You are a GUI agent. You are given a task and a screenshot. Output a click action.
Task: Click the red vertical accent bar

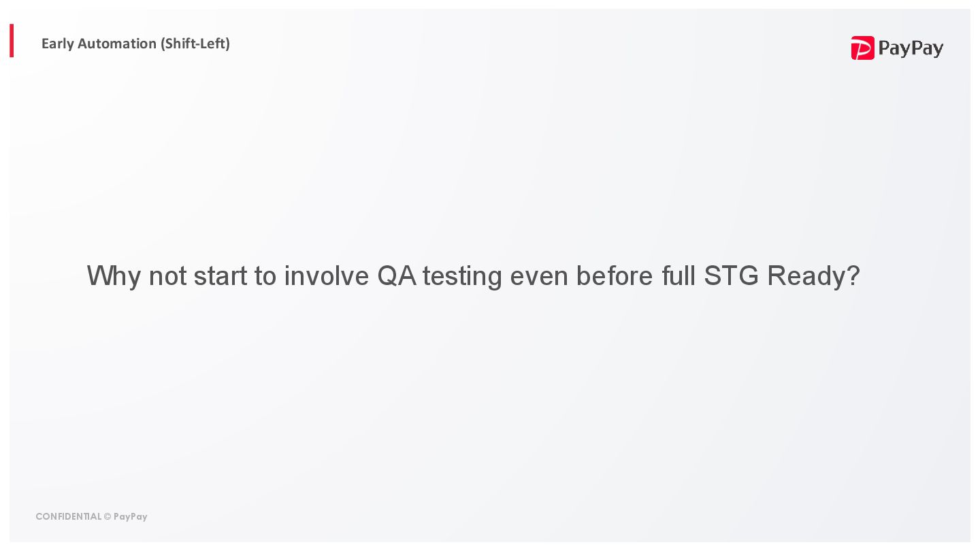coord(12,41)
